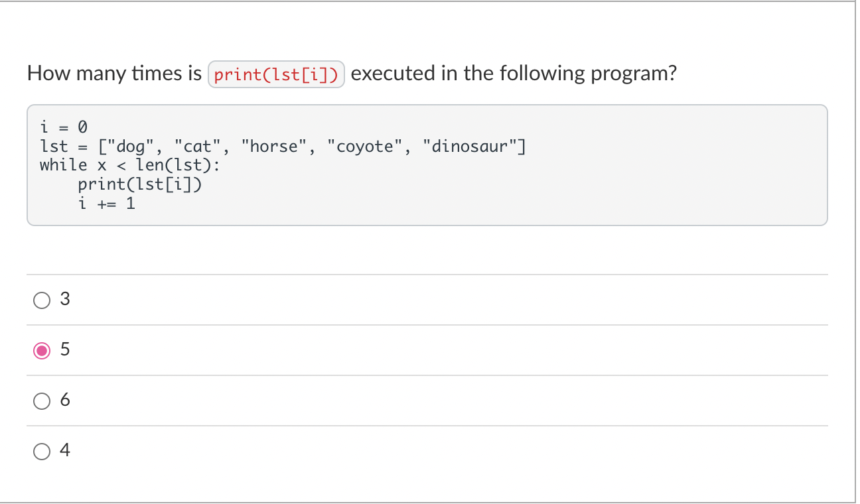Screen dimensions: 860x504
Task: Click the lst list definition line
Action: click(283, 145)
